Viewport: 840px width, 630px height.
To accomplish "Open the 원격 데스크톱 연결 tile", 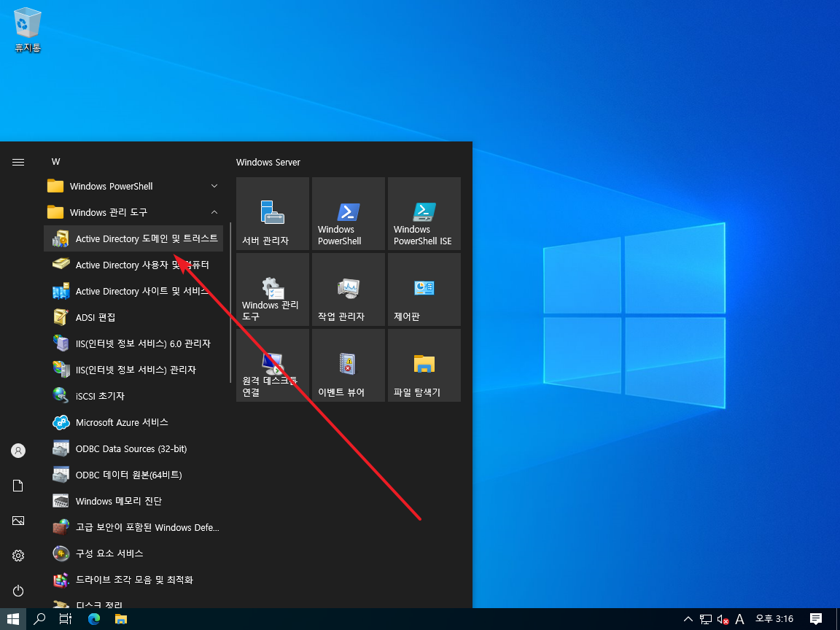I will 273,365.
